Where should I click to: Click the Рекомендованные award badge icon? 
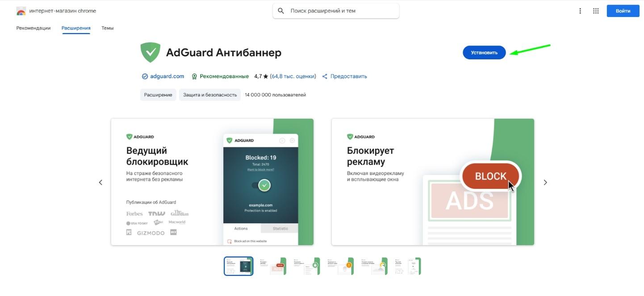pos(194,76)
